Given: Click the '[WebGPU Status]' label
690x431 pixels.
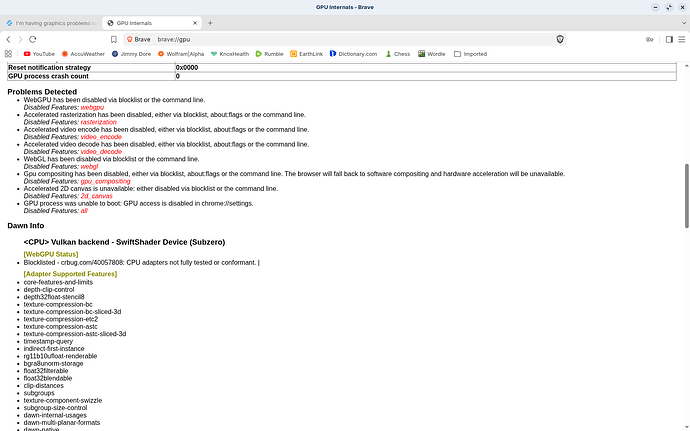Looking at the screenshot, I should [51, 254].
